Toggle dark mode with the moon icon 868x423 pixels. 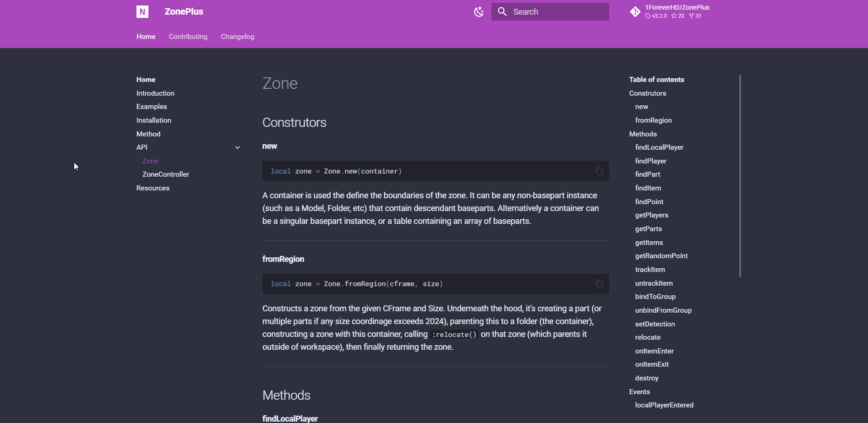point(479,11)
